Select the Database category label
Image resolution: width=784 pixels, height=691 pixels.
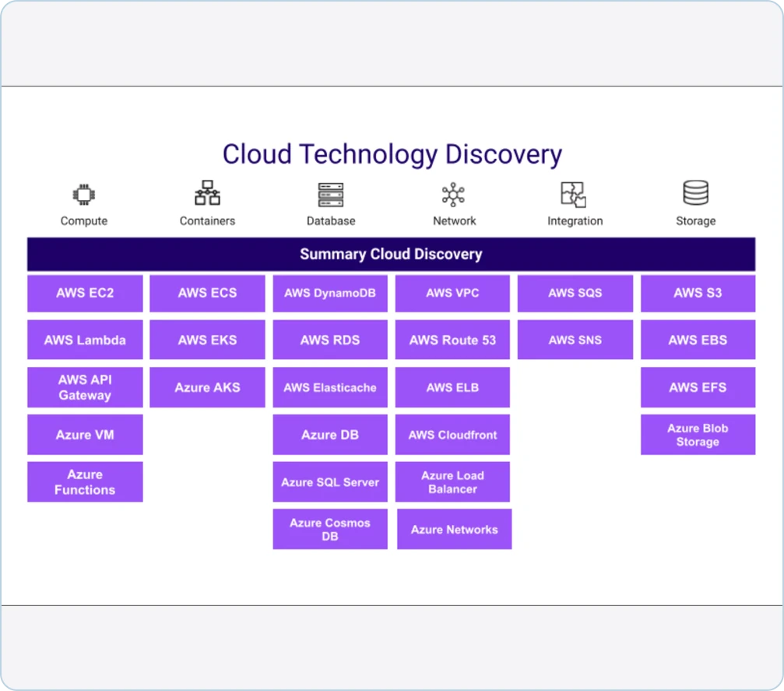(331, 220)
